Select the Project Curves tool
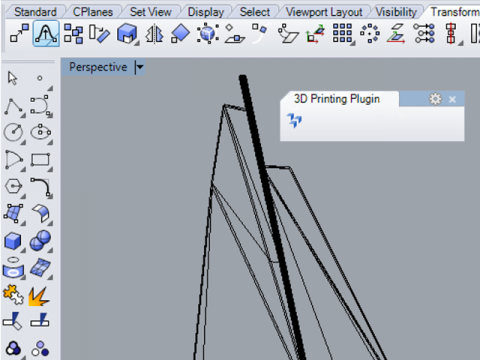This screenshot has height=360, width=480. [x=13, y=267]
